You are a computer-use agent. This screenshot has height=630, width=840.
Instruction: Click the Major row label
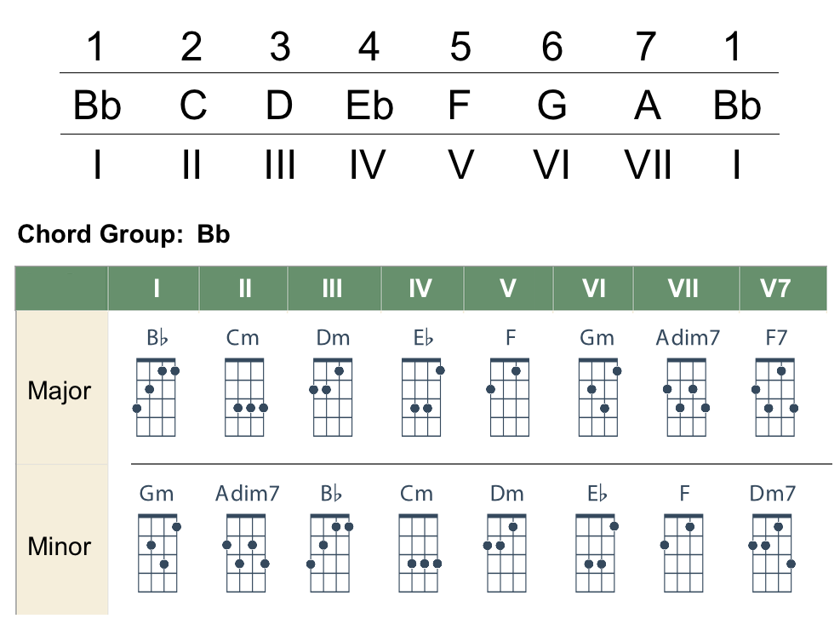click(x=60, y=392)
